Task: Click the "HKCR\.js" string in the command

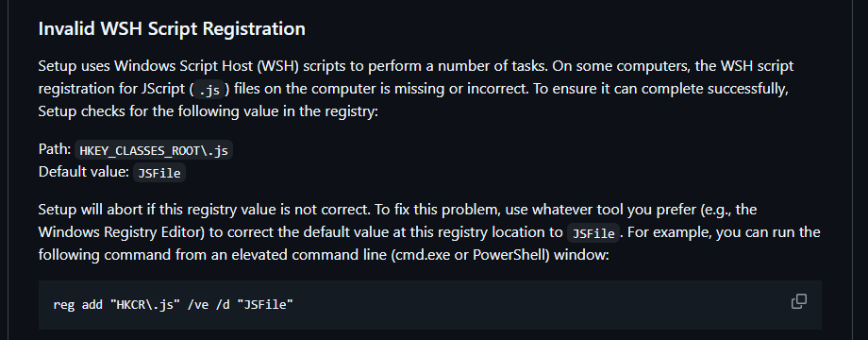Action: tap(145, 304)
